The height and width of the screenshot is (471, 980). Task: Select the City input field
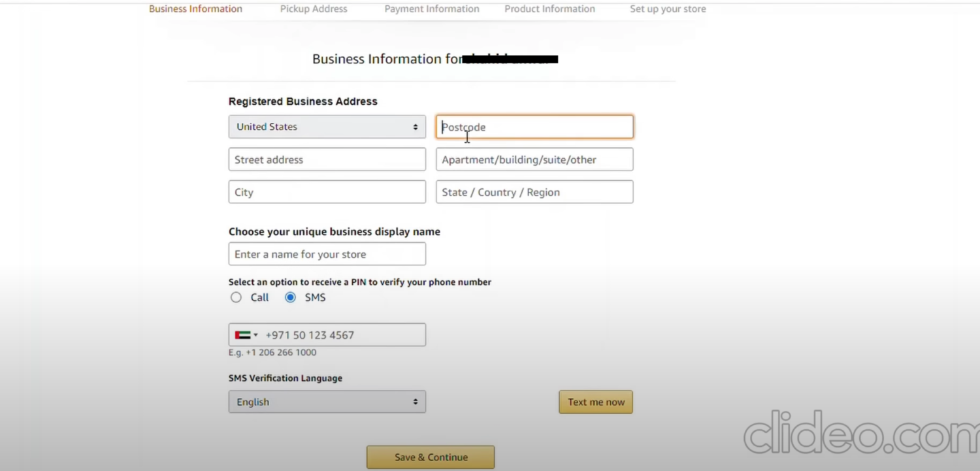click(x=327, y=191)
